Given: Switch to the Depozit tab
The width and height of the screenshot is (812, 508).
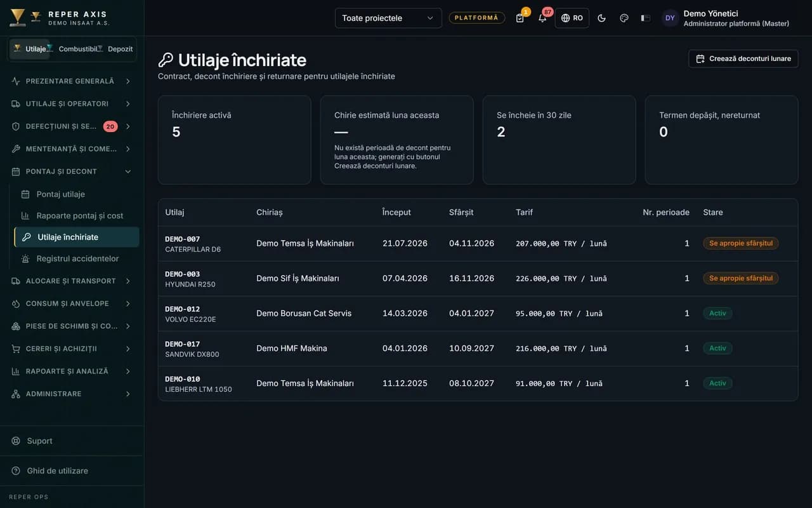Looking at the screenshot, I should [x=118, y=49].
